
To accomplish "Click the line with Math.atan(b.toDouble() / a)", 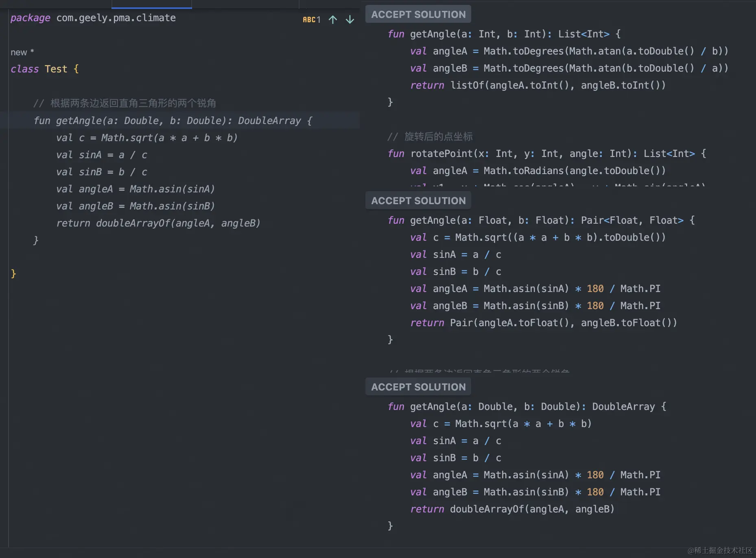I will [569, 68].
